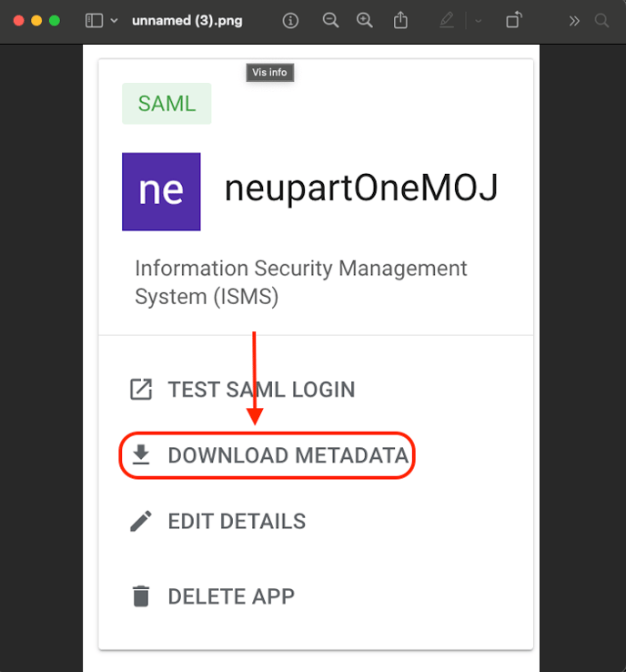This screenshot has height=672, width=626.
Task: Toggle the sidebar view icon
Action: click(94, 21)
